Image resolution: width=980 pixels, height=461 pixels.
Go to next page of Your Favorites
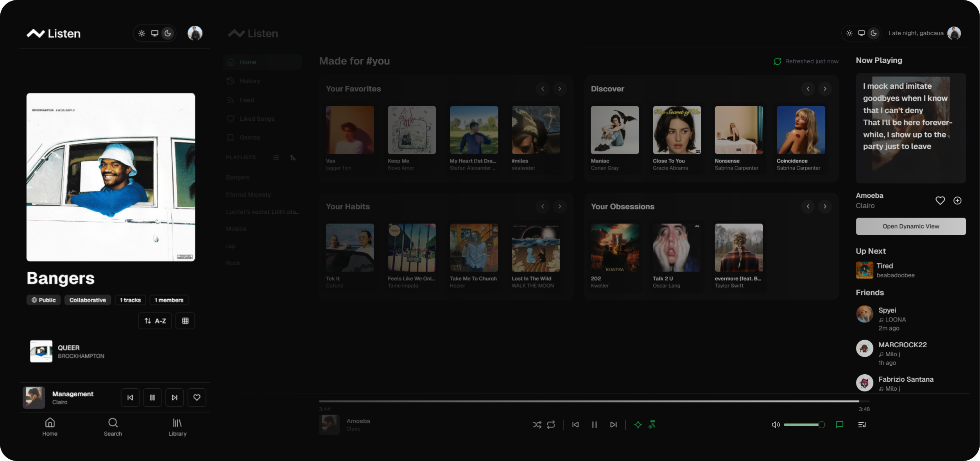[x=559, y=89]
